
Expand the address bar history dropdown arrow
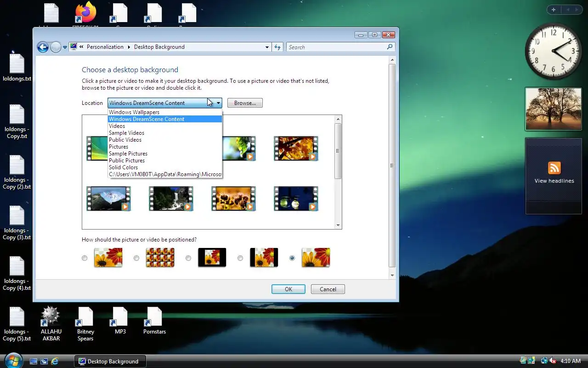tap(267, 47)
